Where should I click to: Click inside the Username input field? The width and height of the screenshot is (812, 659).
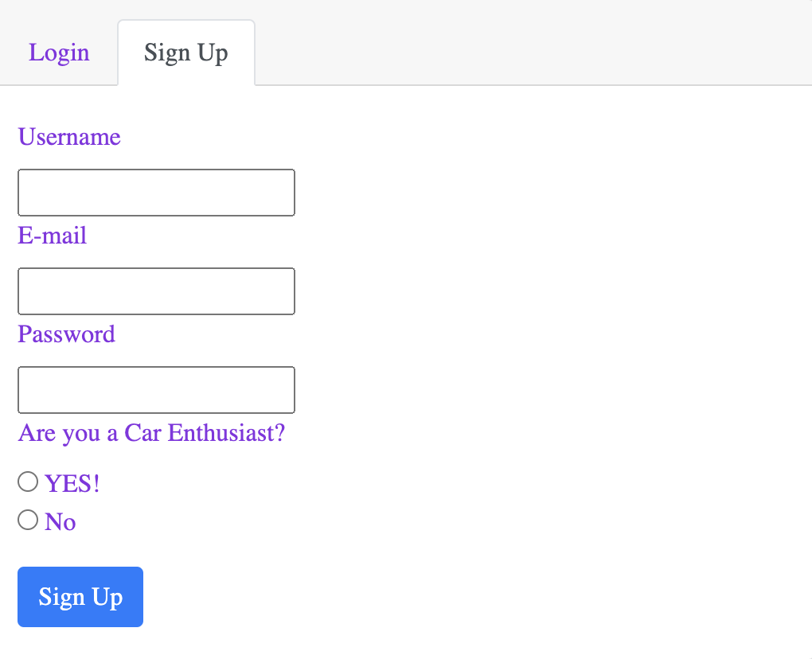[x=156, y=192]
